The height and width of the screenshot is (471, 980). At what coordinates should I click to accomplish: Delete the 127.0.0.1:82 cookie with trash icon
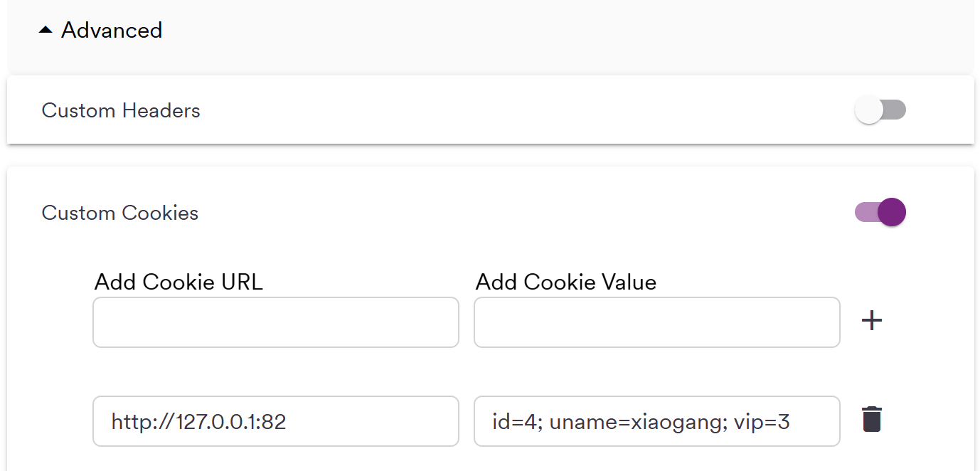tap(871, 420)
